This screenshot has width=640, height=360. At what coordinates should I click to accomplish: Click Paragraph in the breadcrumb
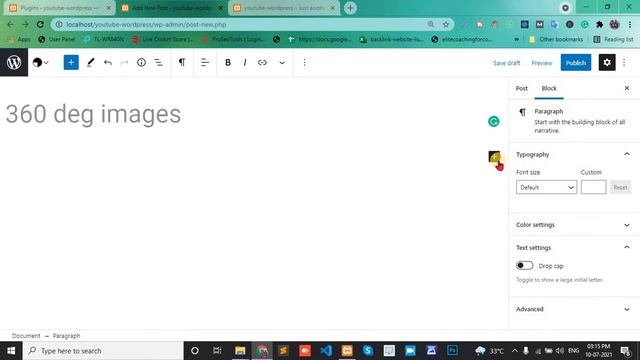pyautogui.click(x=66, y=336)
